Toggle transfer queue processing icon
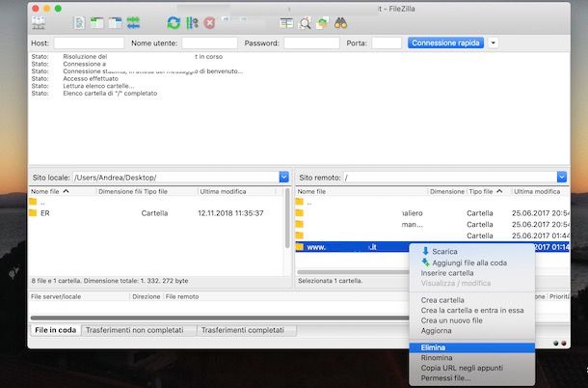The image size is (588, 388). [x=192, y=23]
